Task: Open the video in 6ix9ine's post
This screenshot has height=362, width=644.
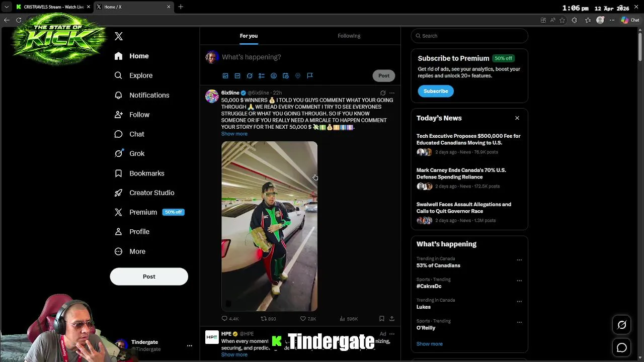Action: (x=269, y=226)
